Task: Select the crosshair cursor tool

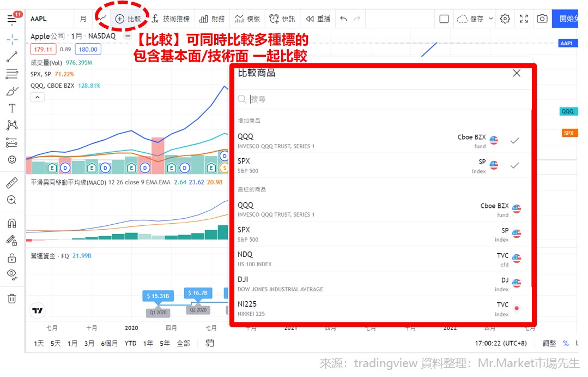Action: point(12,39)
